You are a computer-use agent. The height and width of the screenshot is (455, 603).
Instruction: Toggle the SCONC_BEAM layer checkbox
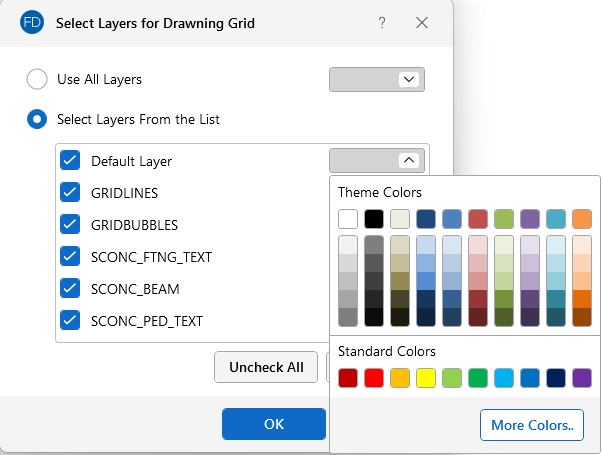(70, 288)
